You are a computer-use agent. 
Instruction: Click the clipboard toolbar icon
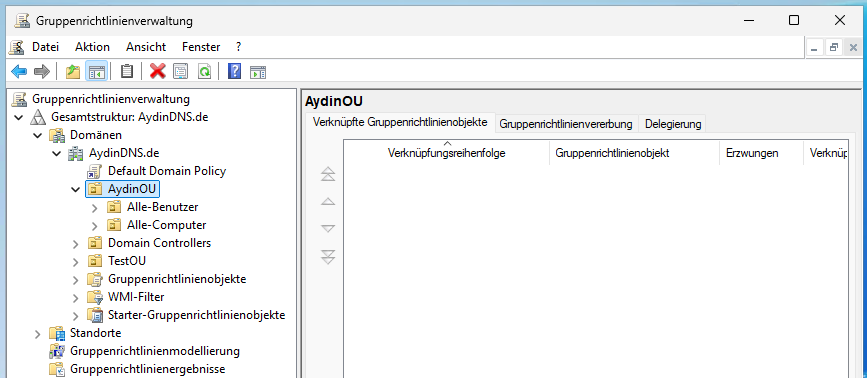pos(127,71)
